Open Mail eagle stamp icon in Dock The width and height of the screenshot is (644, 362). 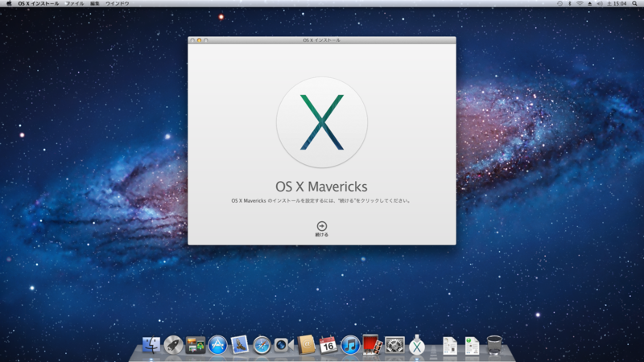(x=239, y=345)
